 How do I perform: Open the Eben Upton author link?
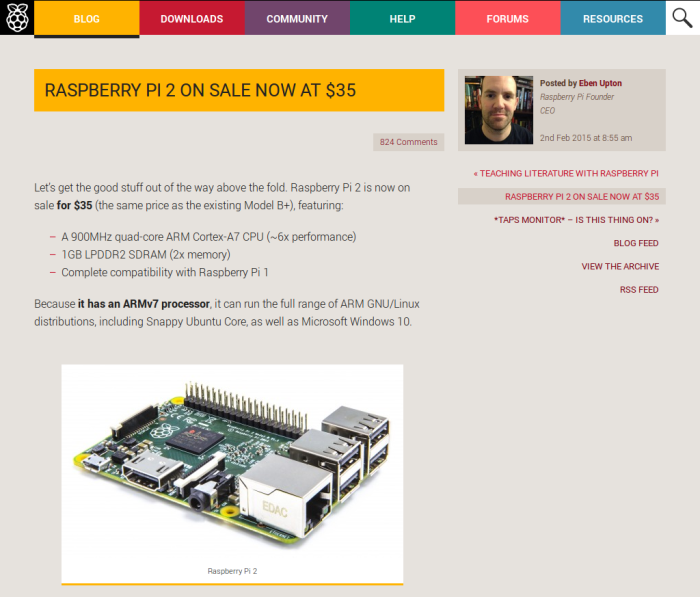(x=600, y=83)
